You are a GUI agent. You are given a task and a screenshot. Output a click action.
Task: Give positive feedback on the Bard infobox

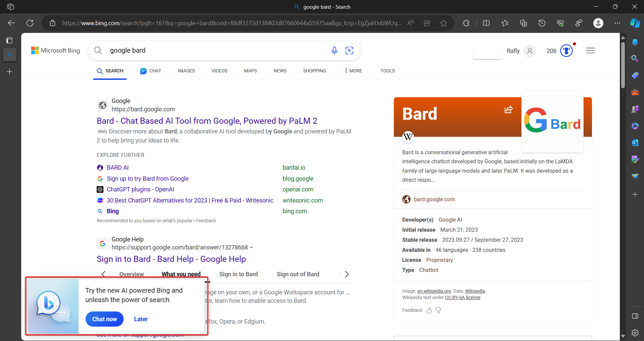(429, 310)
